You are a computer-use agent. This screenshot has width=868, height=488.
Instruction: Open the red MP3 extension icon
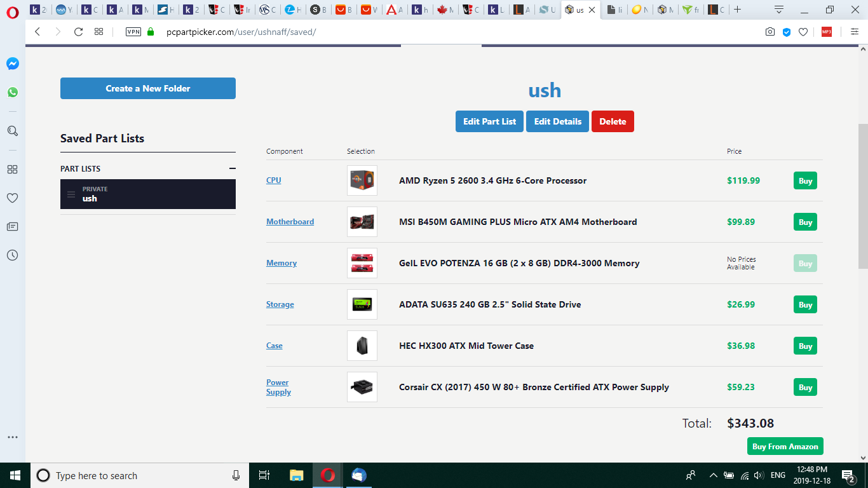coord(827,32)
